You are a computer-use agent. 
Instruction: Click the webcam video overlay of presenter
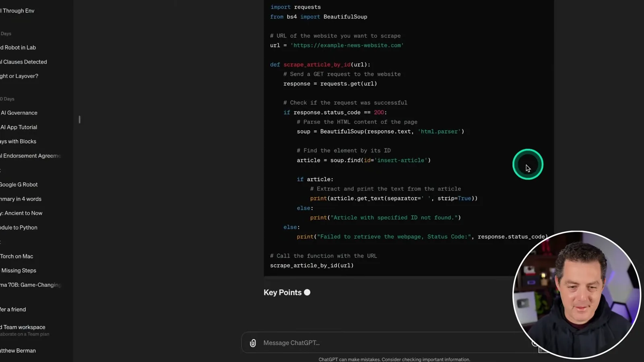(576, 295)
